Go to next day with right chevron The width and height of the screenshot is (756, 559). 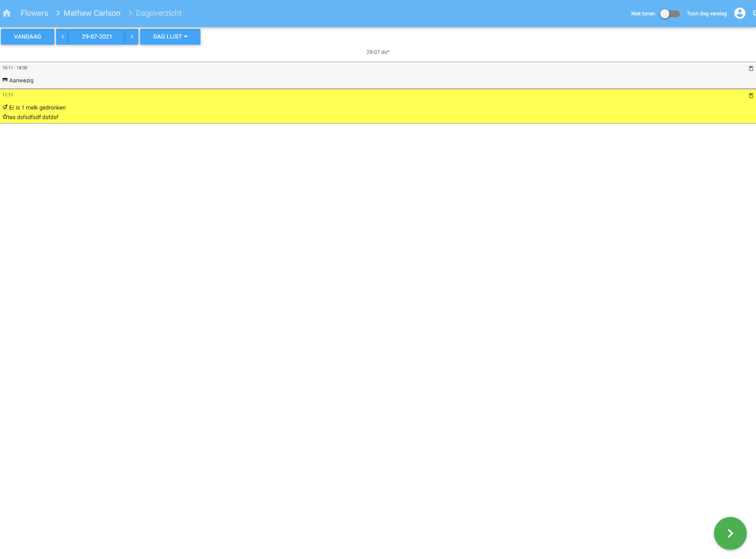132,37
